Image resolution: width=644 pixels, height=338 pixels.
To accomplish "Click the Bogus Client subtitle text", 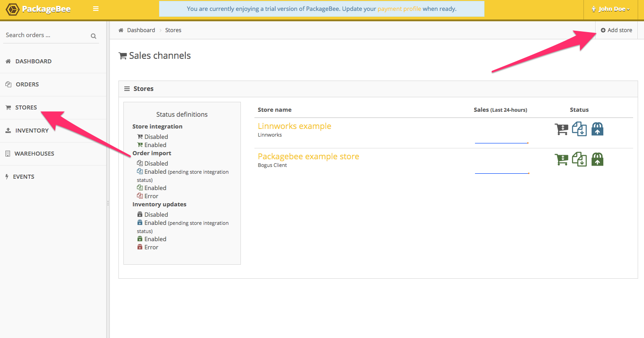I will (272, 166).
